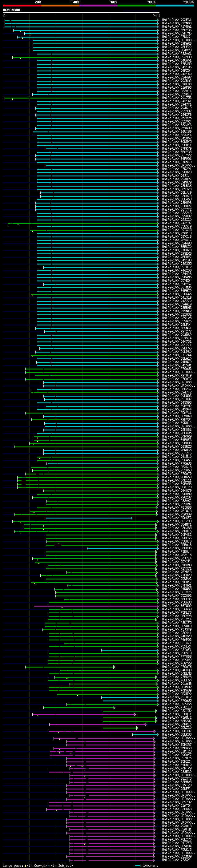Viewport: 197px width, 868px height.
Task: Click label UniRef100_Q82MG9
Action: [x=177, y=856]
